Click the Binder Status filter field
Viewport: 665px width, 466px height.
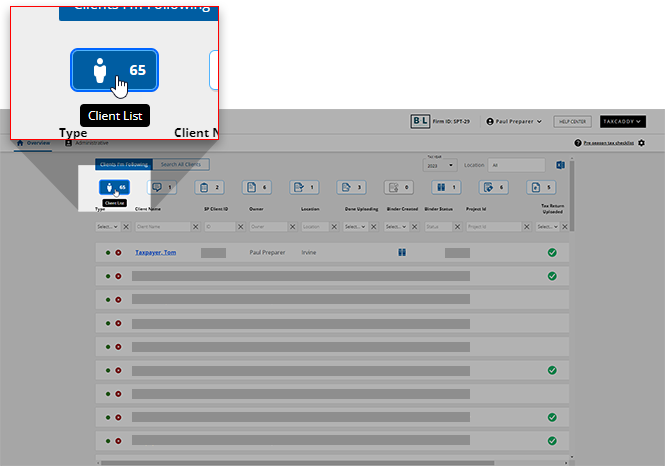(x=439, y=227)
